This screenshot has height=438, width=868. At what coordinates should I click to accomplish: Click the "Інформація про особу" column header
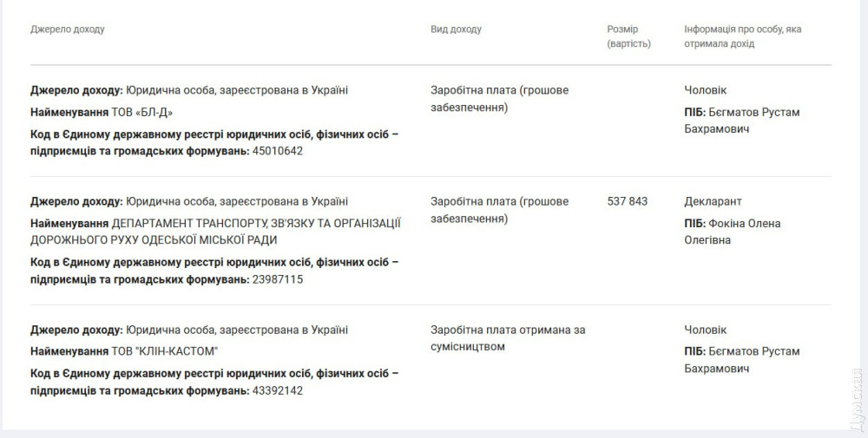pos(742,36)
